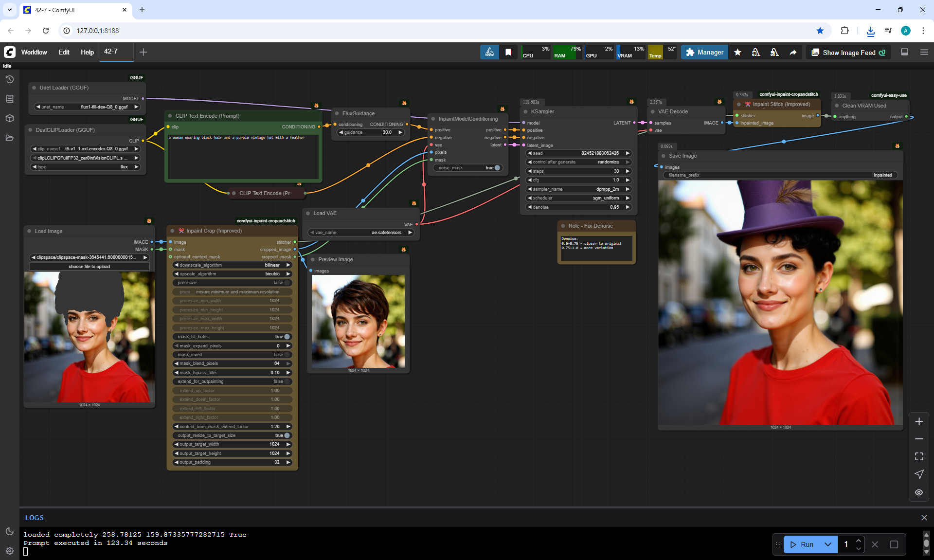Open the Workflow menu

point(34,52)
